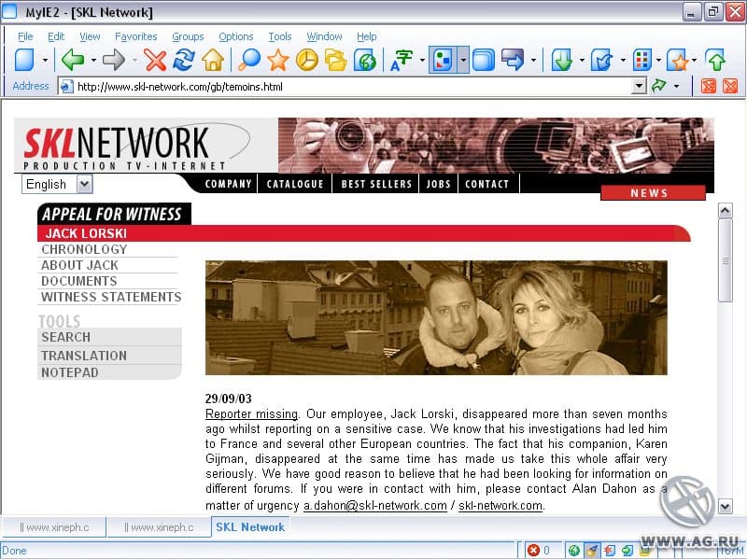
Task: Open the Options menu
Action: (236, 36)
